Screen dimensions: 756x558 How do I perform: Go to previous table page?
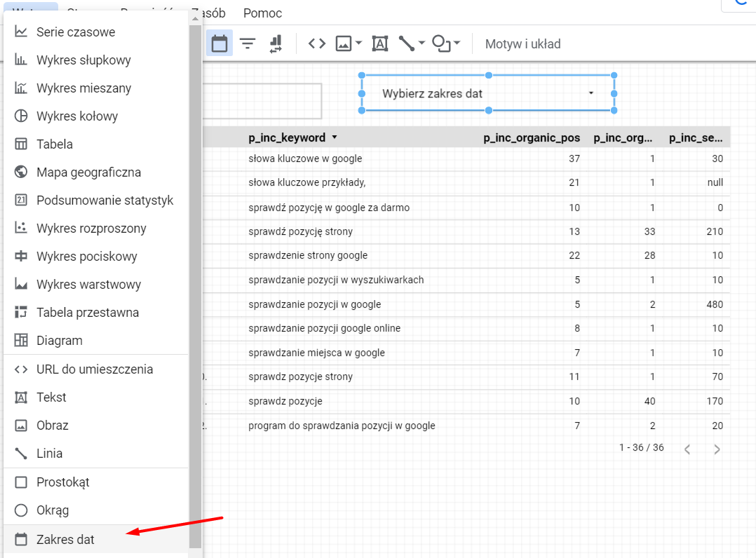pos(687,449)
